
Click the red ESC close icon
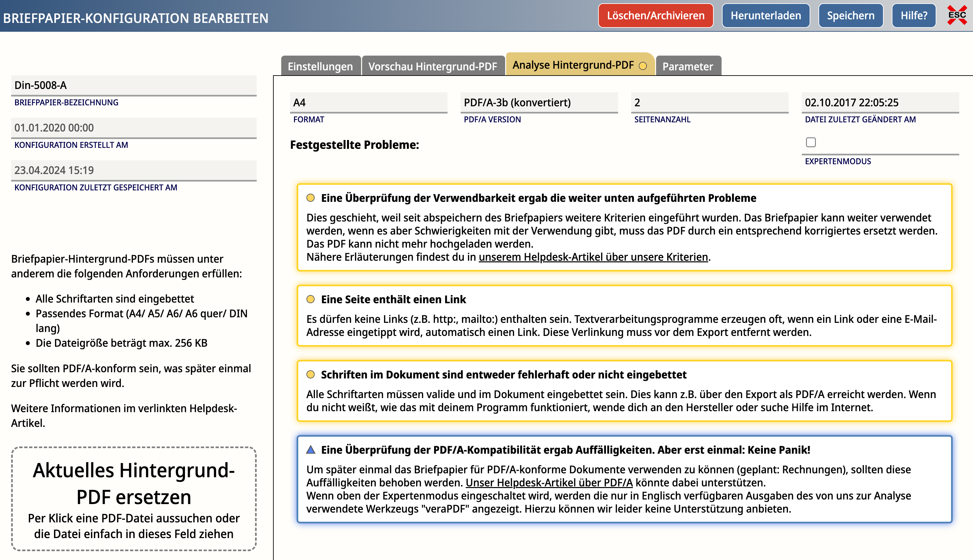coord(956,15)
